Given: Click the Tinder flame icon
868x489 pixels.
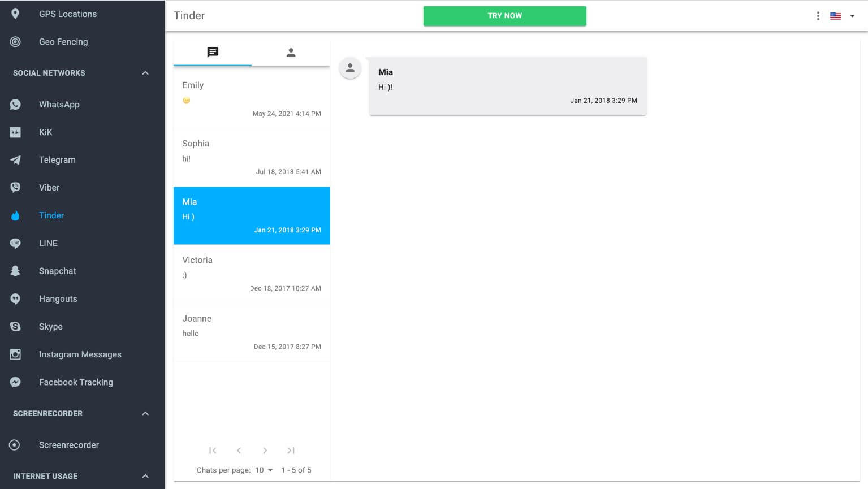Looking at the screenshot, I should pos(15,215).
